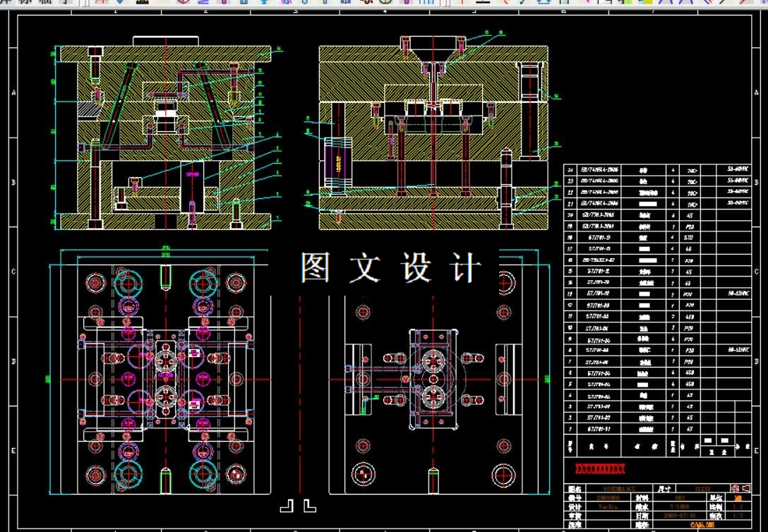Image resolution: width=768 pixels, height=532 pixels.
Task: Click the projection symbol in title block
Action: (x=741, y=488)
